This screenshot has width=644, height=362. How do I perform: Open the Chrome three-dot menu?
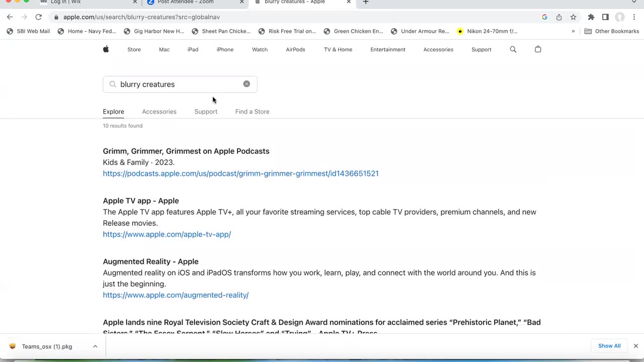click(x=634, y=17)
